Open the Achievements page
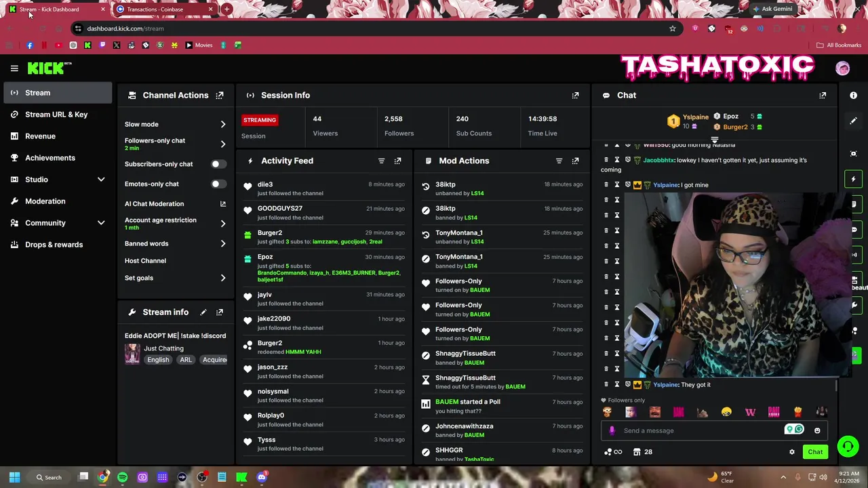Viewport: 868px width, 488px height. 58,158
